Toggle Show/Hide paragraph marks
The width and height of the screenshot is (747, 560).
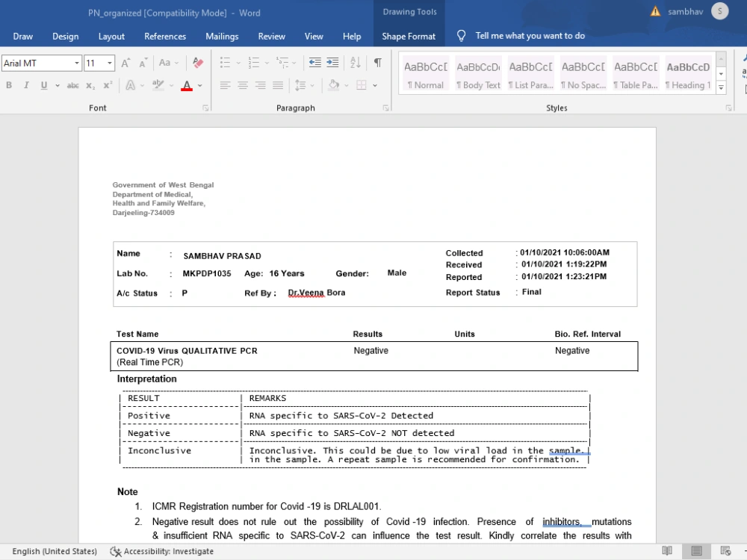pos(377,63)
